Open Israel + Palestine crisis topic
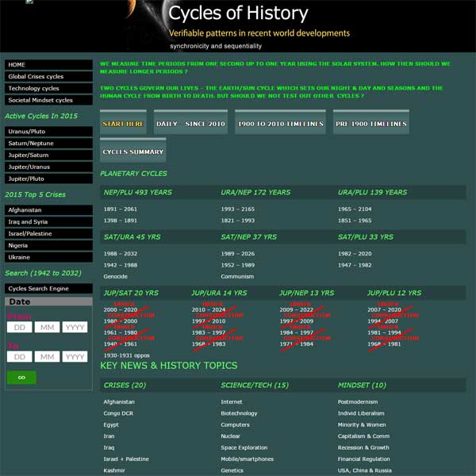The height and width of the screenshot is (476, 476). (x=126, y=459)
